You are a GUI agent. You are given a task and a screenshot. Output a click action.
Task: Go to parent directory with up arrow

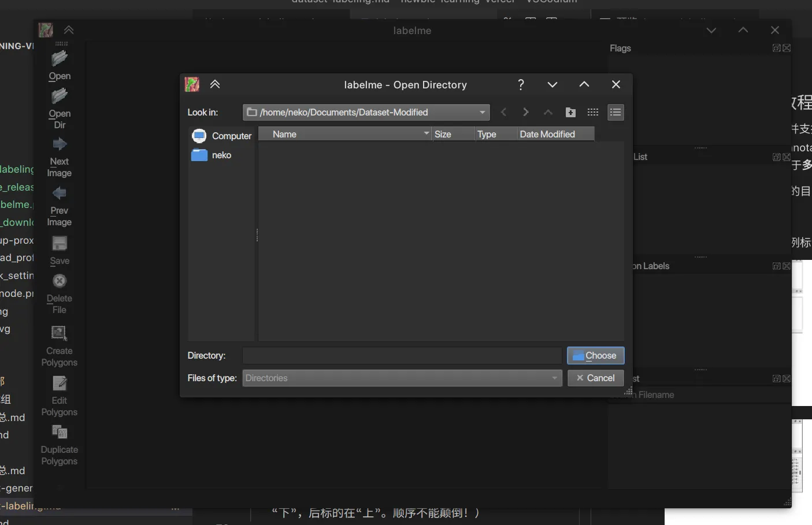[548, 113]
